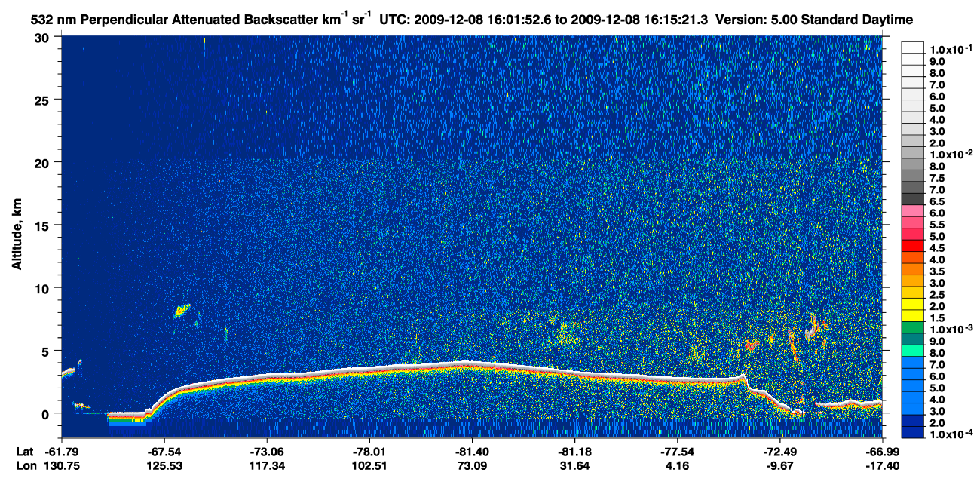
Task: Click the colorbar label '6.5'
Action: (x=937, y=201)
